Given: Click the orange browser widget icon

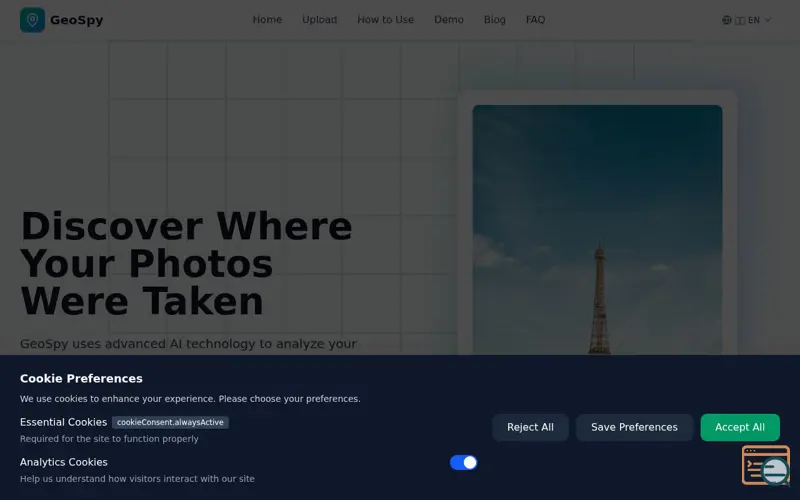Looking at the screenshot, I should click(766, 465).
